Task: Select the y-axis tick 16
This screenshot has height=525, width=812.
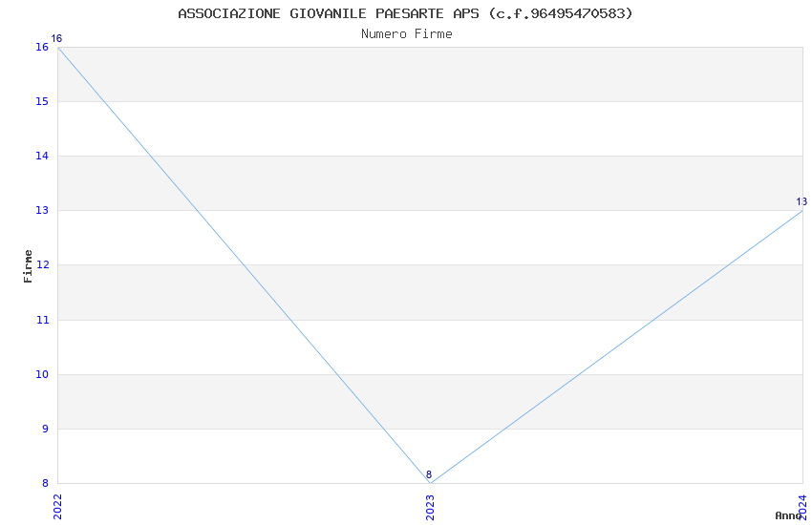Action: (42, 47)
